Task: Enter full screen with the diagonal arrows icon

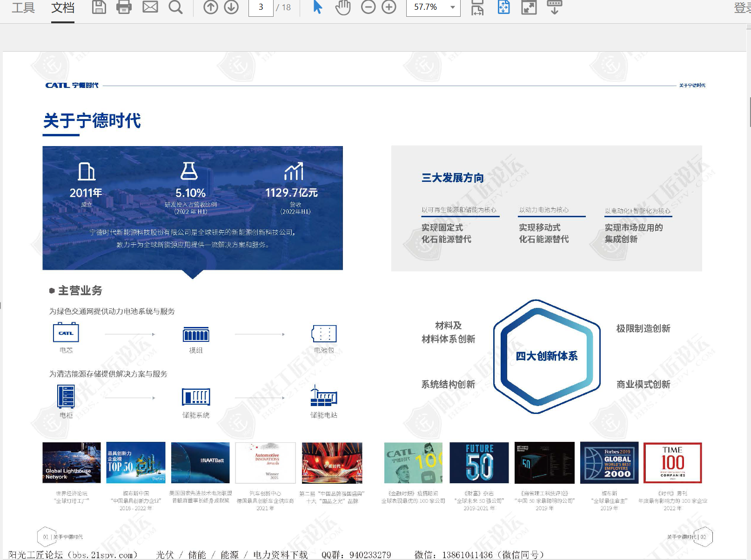Action: pos(529,7)
